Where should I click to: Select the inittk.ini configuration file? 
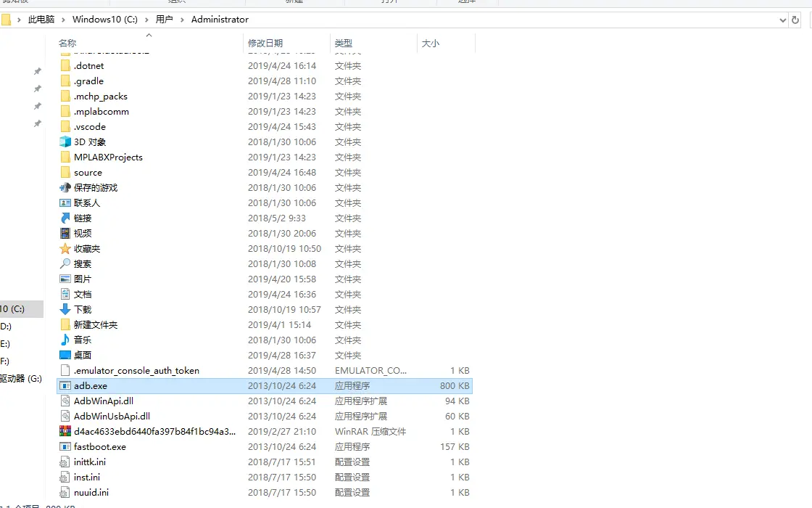click(x=91, y=462)
